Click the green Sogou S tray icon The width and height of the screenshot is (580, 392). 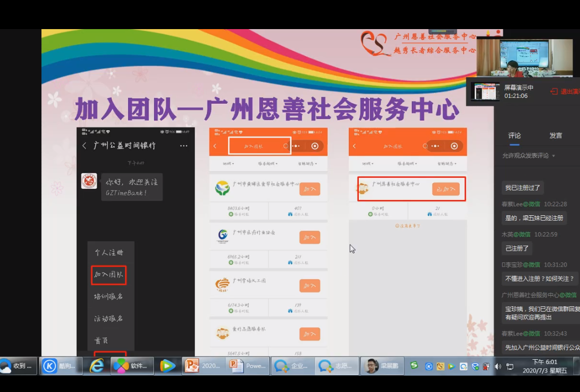[x=414, y=366]
